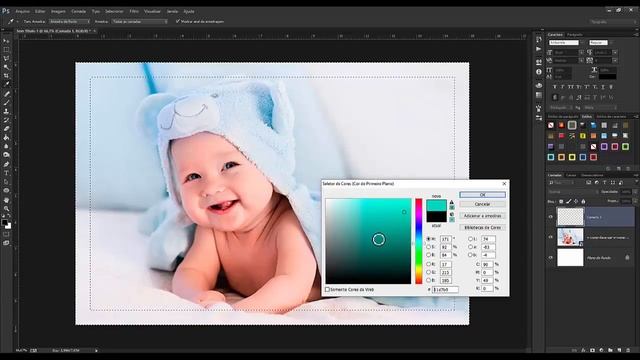This screenshot has width=640, height=360.
Task: Select the Camada 1 layer thumbnail
Action: coord(570,217)
